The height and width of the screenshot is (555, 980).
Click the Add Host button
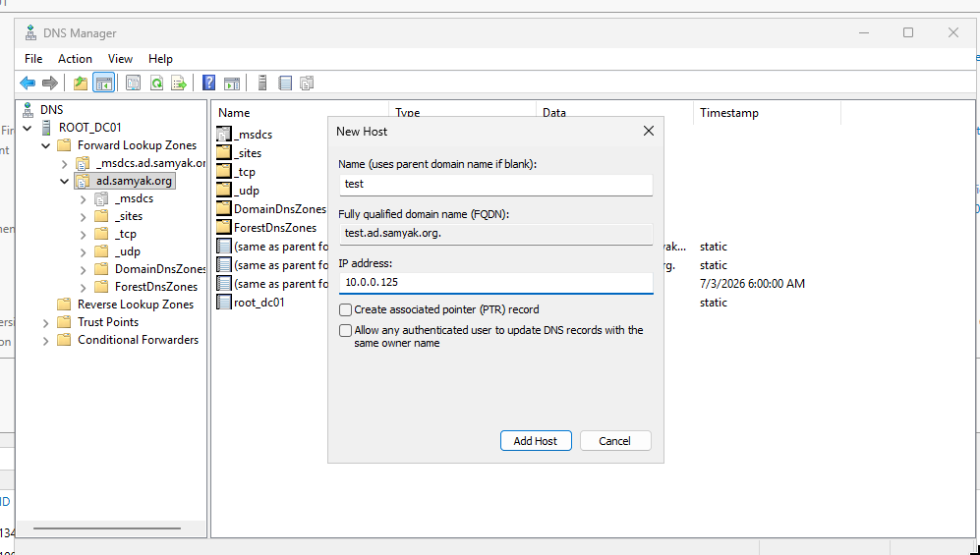point(536,441)
